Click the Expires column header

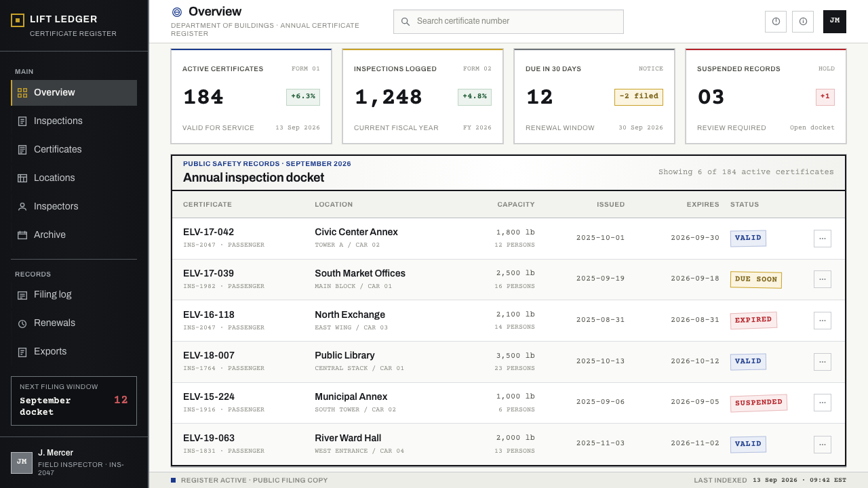pos(703,205)
